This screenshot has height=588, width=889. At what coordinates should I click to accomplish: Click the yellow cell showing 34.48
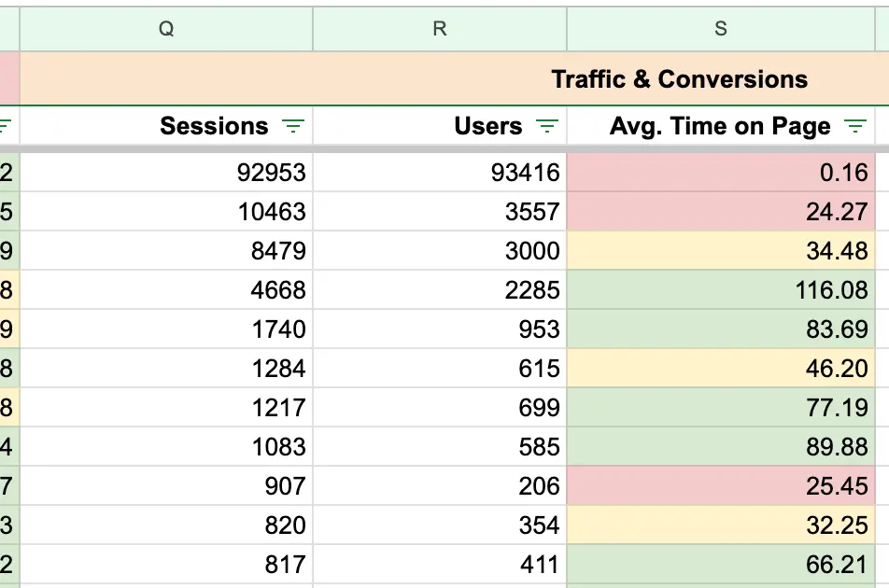(721, 251)
